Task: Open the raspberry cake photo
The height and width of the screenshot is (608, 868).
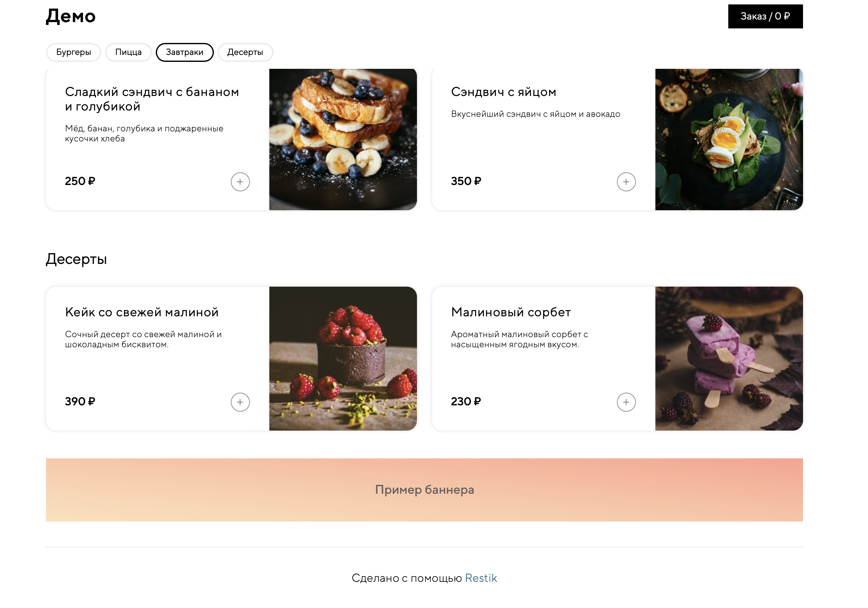Action: 343,358
